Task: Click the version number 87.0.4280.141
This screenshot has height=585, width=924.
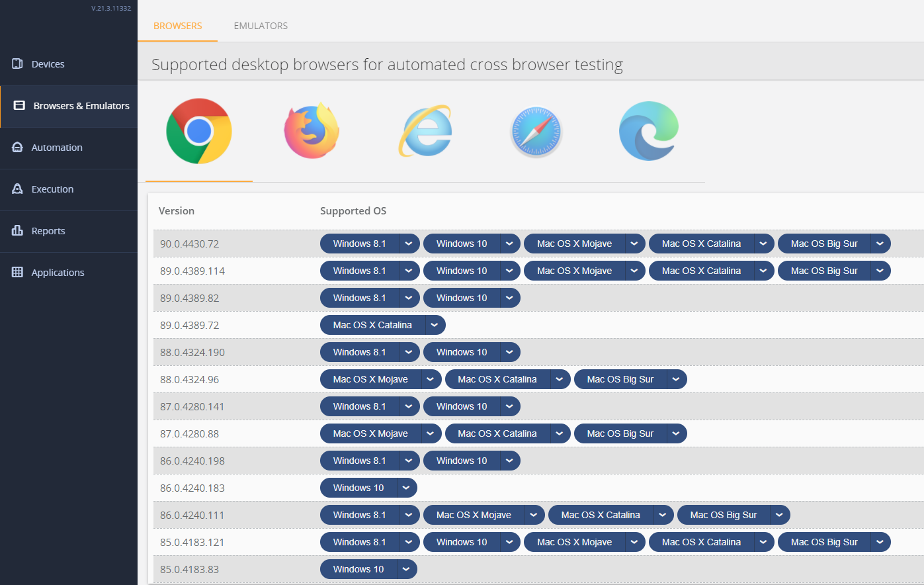Action: pos(192,406)
